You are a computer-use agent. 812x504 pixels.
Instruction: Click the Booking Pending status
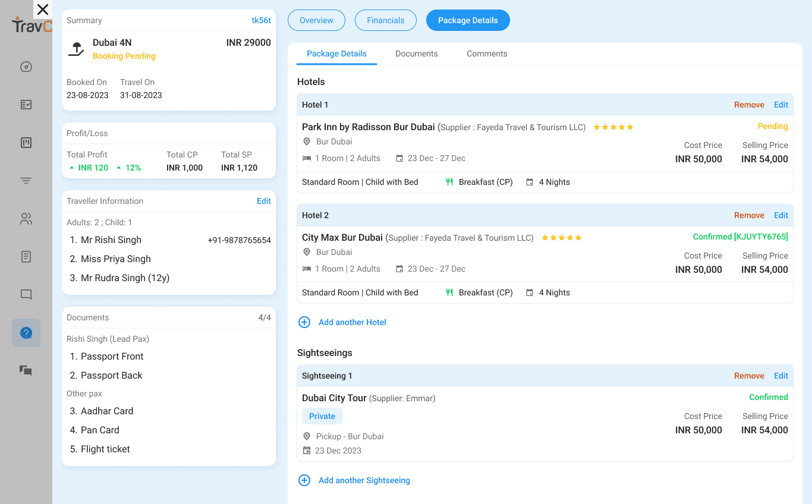coord(124,56)
